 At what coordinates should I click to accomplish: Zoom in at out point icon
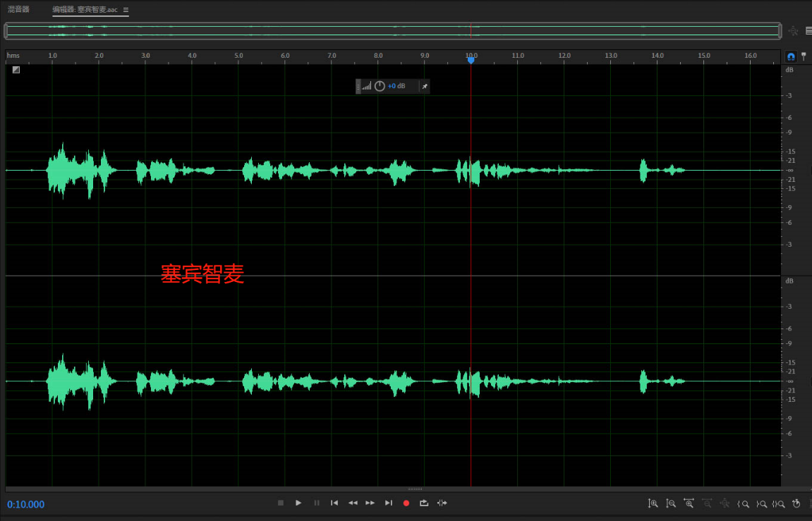point(761,504)
